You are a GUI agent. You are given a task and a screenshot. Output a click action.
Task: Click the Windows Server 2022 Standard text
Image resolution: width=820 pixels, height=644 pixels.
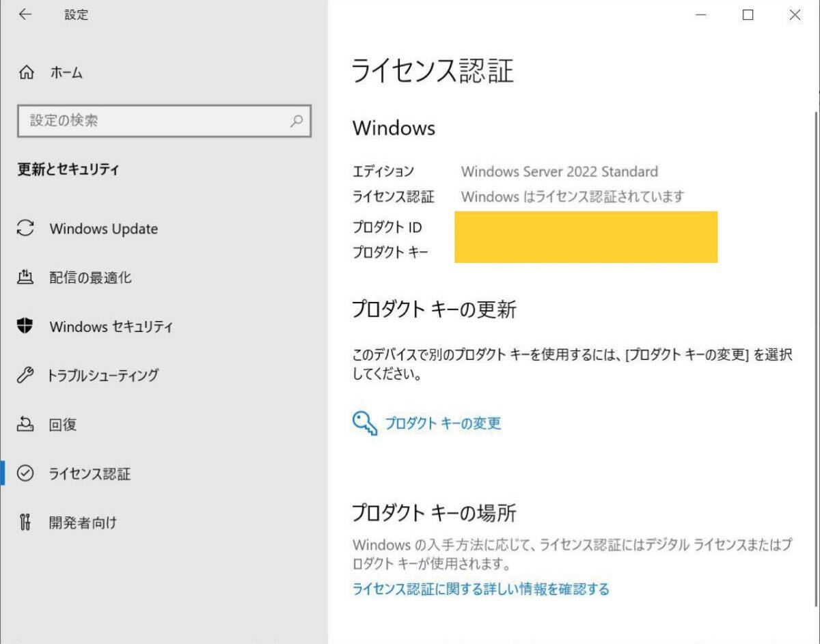pos(560,171)
